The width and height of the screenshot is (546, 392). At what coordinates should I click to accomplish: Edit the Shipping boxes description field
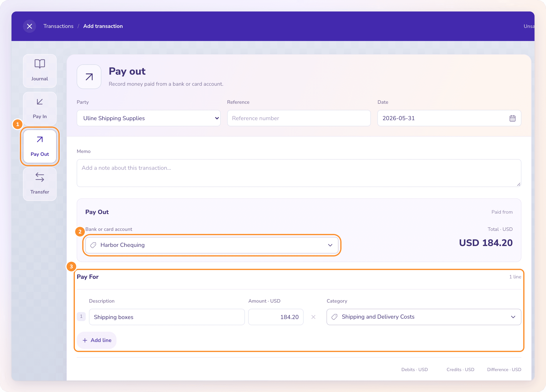[x=167, y=317]
